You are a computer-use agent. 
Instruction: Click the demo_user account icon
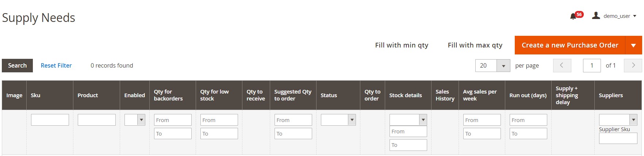click(x=596, y=16)
